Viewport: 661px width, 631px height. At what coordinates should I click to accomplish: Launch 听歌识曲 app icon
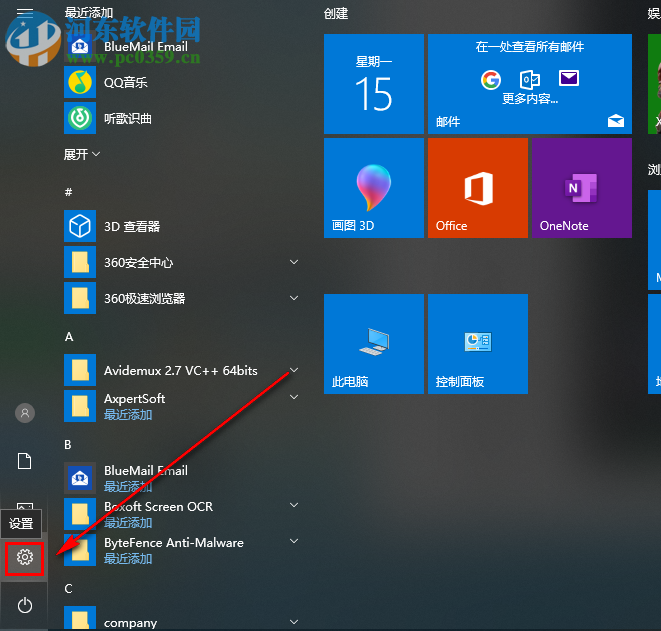coord(80,118)
